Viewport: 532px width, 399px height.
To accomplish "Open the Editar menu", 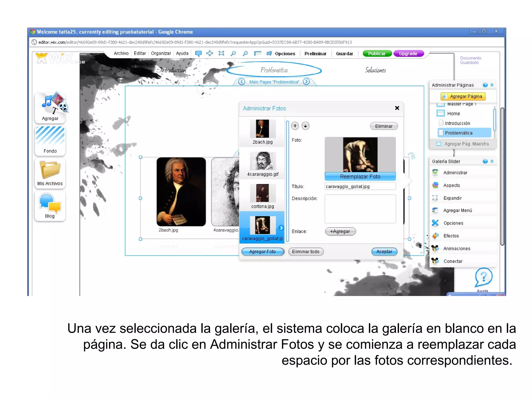I will pos(140,53).
